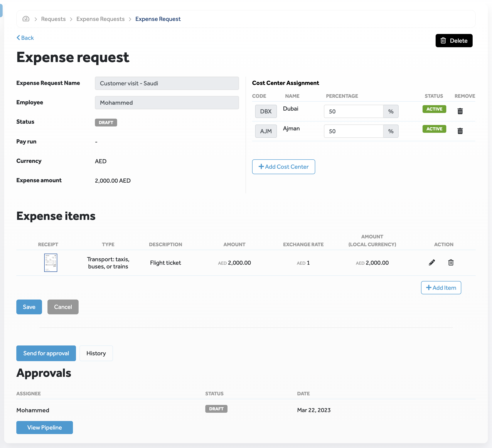The width and height of the screenshot is (492, 448).
Task: Focus the Dubai percentage input field
Action: pyautogui.click(x=353, y=111)
